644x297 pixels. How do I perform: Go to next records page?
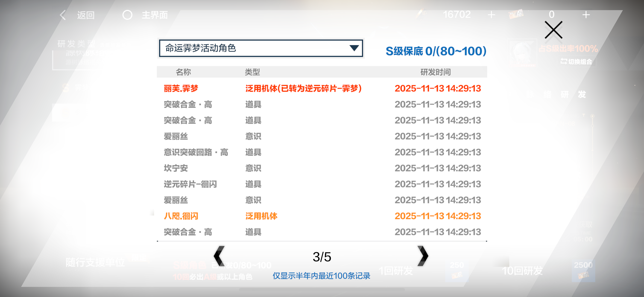pyautogui.click(x=422, y=256)
